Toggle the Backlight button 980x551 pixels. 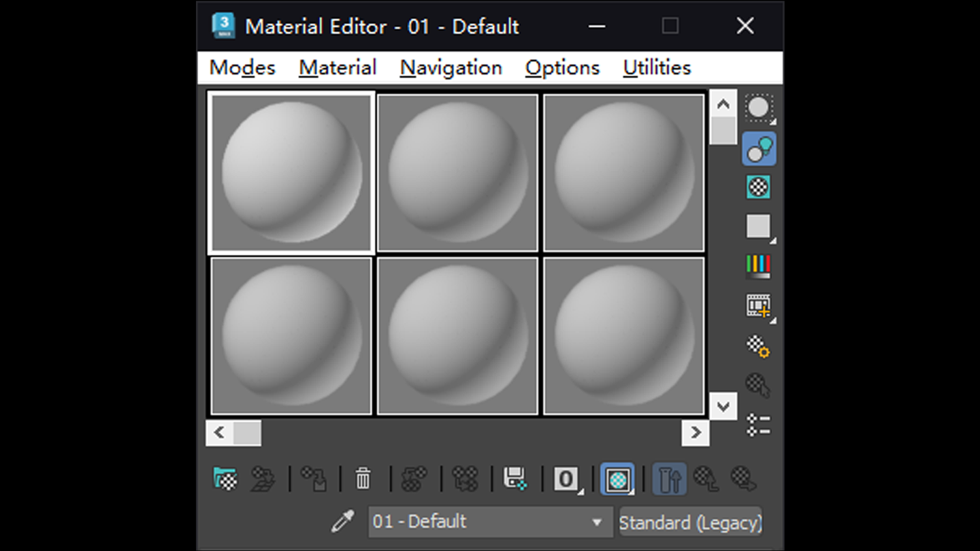tap(759, 148)
